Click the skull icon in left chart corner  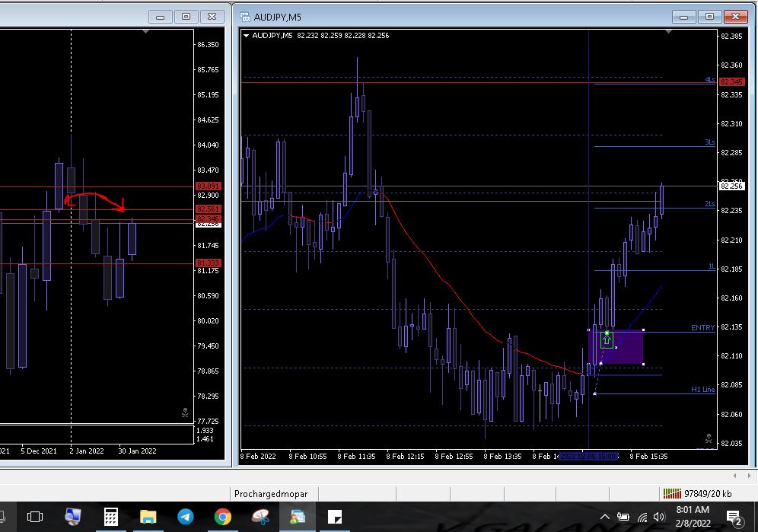pos(185,413)
